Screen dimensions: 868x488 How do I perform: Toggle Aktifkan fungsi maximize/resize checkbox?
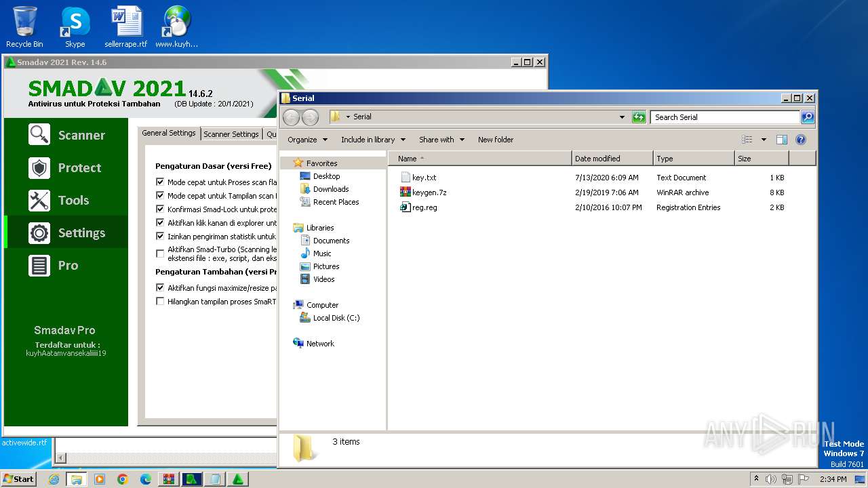click(160, 287)
